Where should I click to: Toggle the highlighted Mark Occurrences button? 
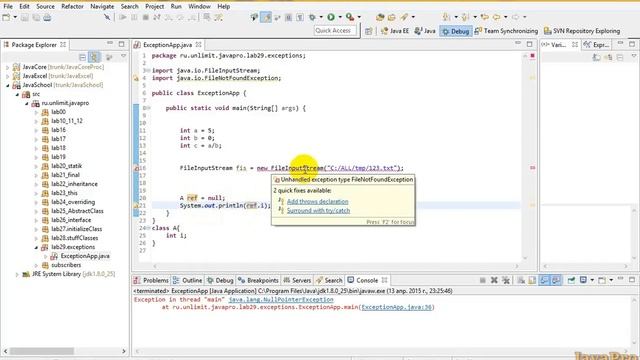click(266, 17)
